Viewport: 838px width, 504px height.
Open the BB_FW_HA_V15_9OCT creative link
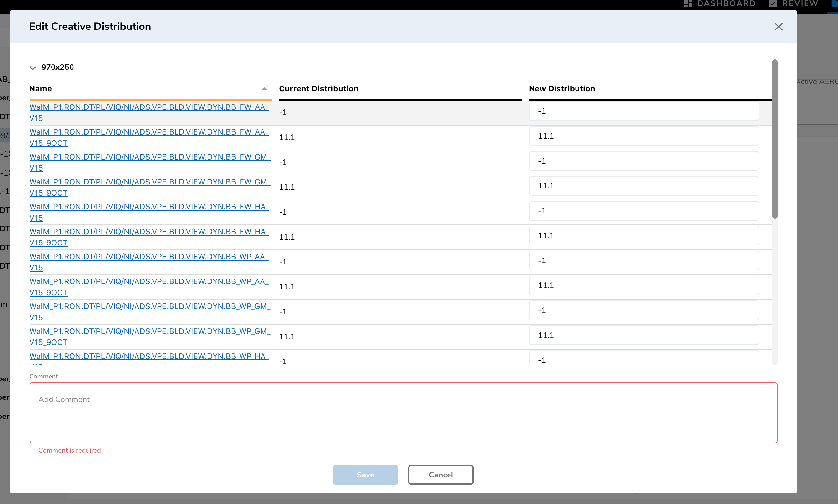(149, 232)
